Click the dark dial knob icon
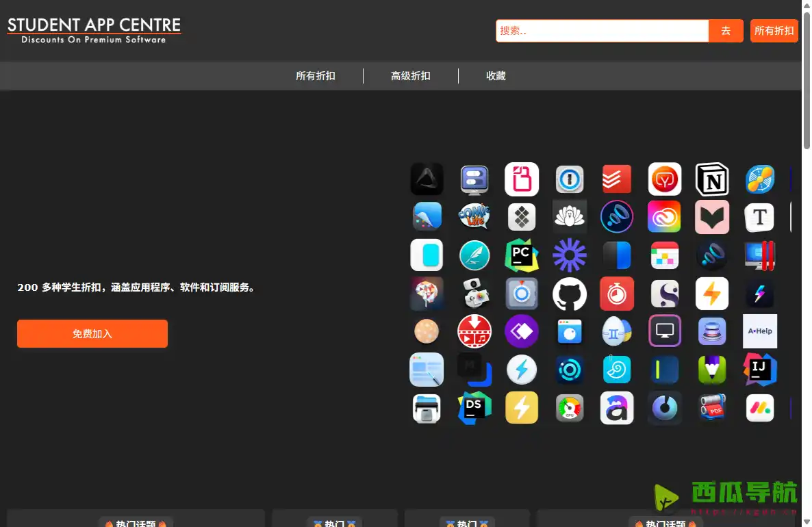The width and height of the screenshot is (812, 527). coord(664,408)
